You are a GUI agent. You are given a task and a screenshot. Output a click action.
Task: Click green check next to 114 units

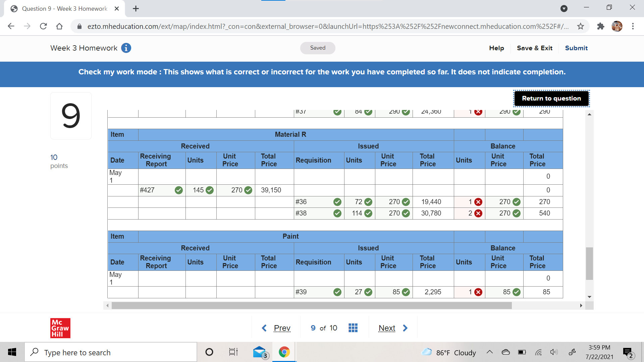point(368,213)
